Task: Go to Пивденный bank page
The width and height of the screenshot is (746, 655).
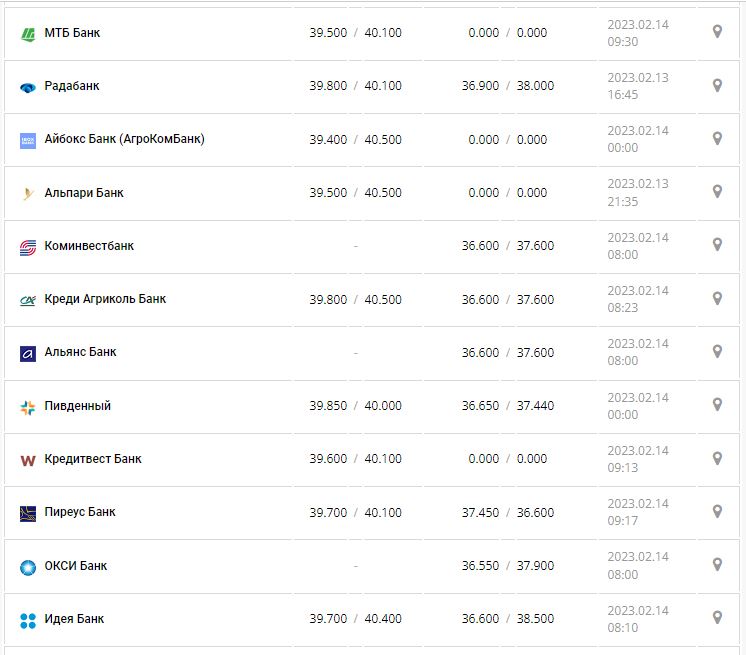Action: 78,406
